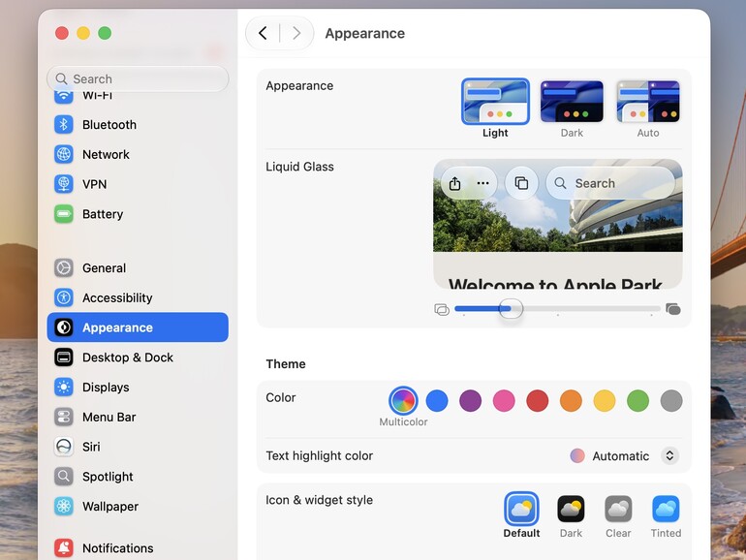Pick the purple accent color

tap(470, 400)
